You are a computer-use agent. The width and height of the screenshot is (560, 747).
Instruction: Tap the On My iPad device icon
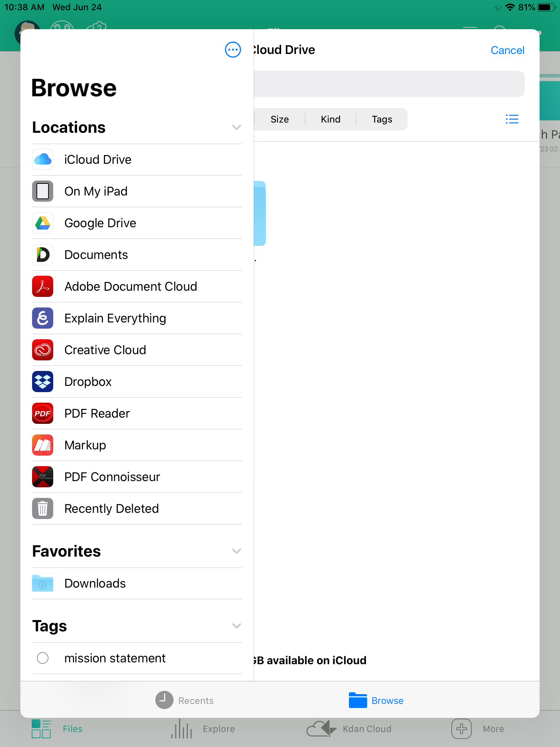[x=43, y=191]
